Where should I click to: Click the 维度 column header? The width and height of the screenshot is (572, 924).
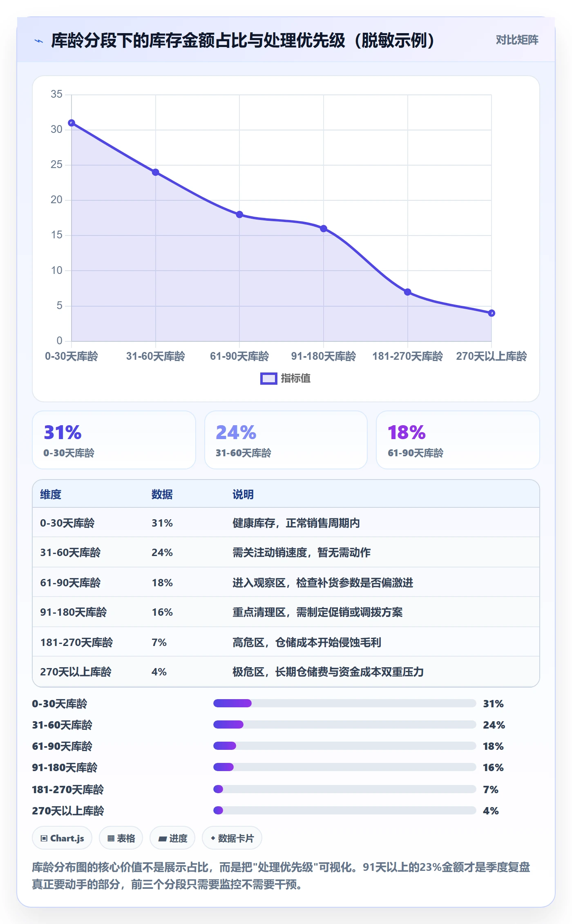(51, 494)
